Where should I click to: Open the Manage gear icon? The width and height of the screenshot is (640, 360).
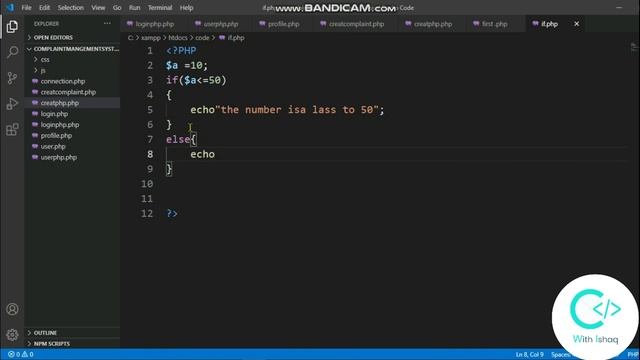12,335
